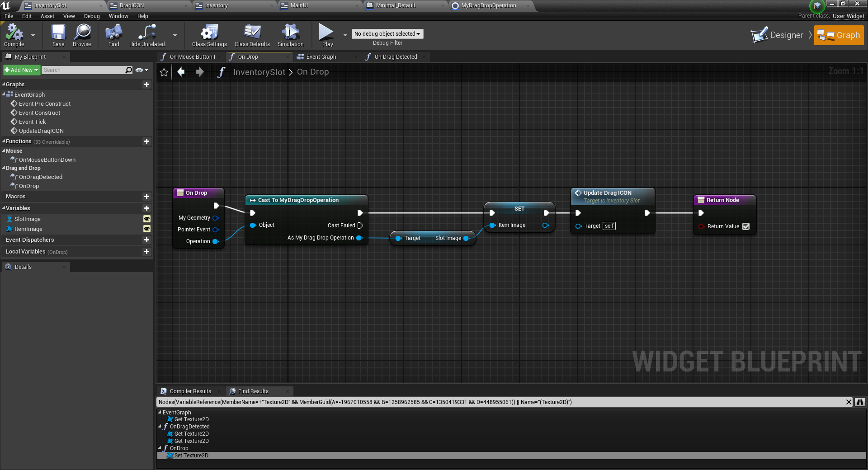Switch to Designer mode

778,35
